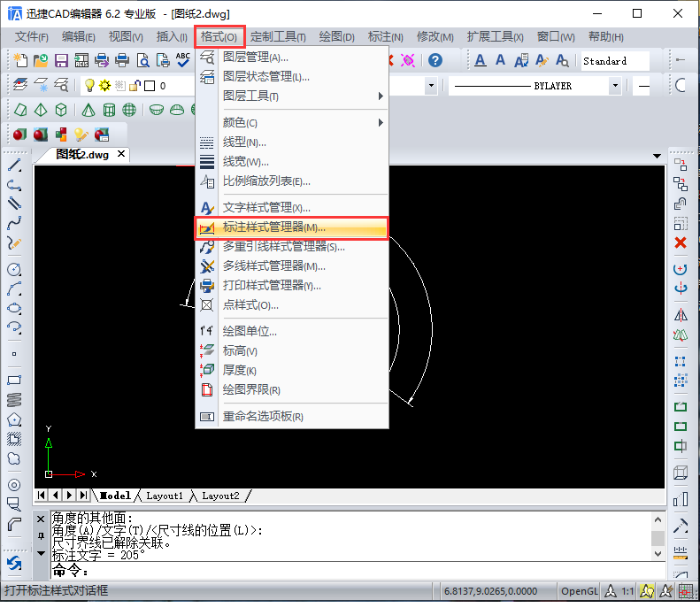Image resolution: width=700 pixels, height=602 pixels.
Task: Select the Rectangle drawing tool
Action: [x=14, y=380]
